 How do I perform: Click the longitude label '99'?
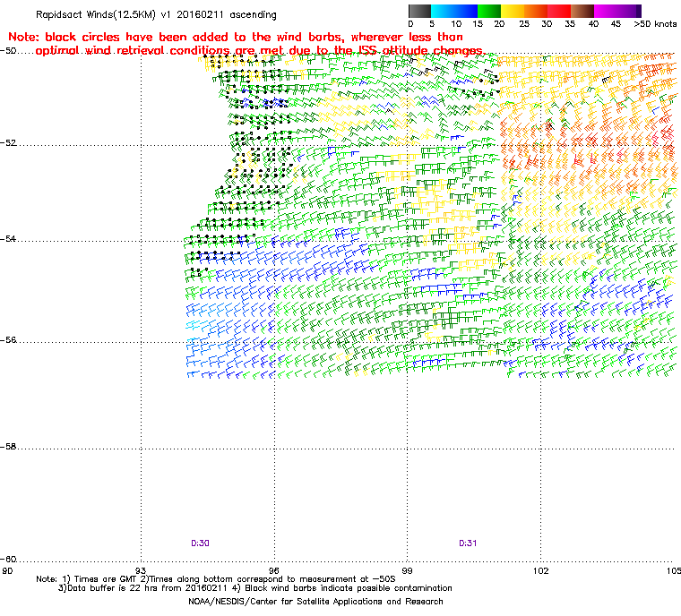408,570
